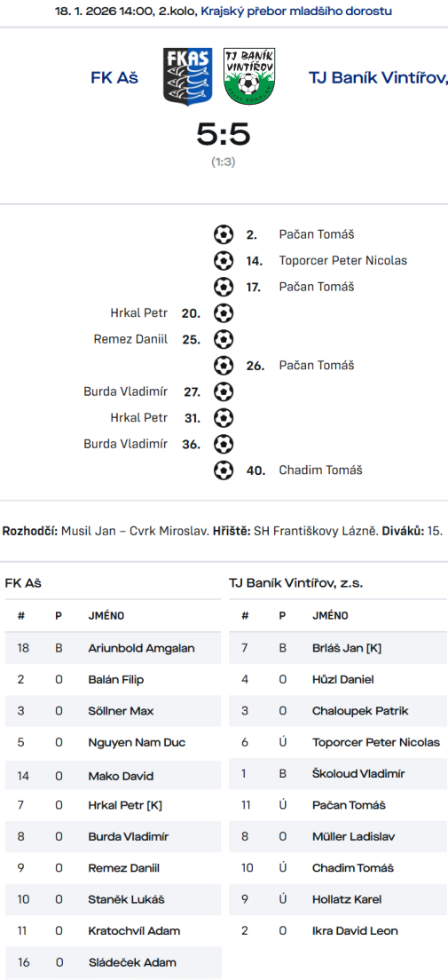448x980 pixels.
Task: Click the 5:5 final score
Action: pos(223,134)
